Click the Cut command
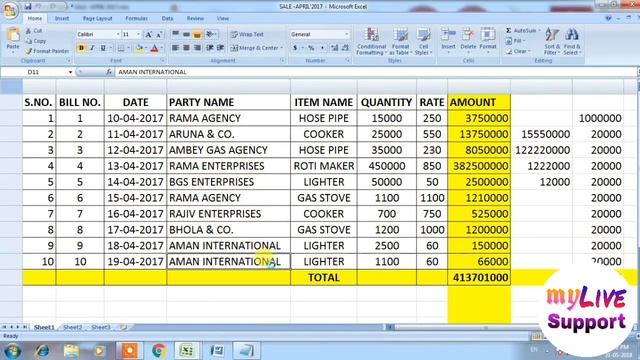 coord(33,31)
